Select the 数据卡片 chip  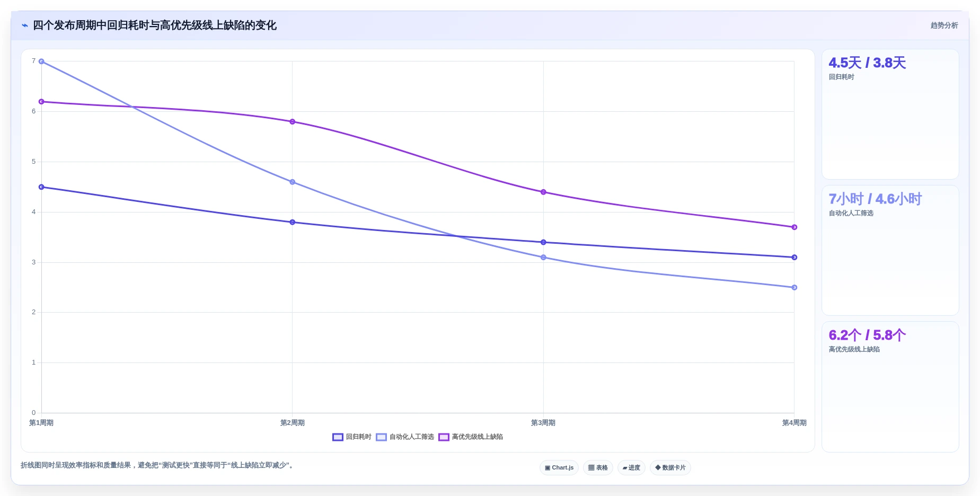[x=670, y=468]
